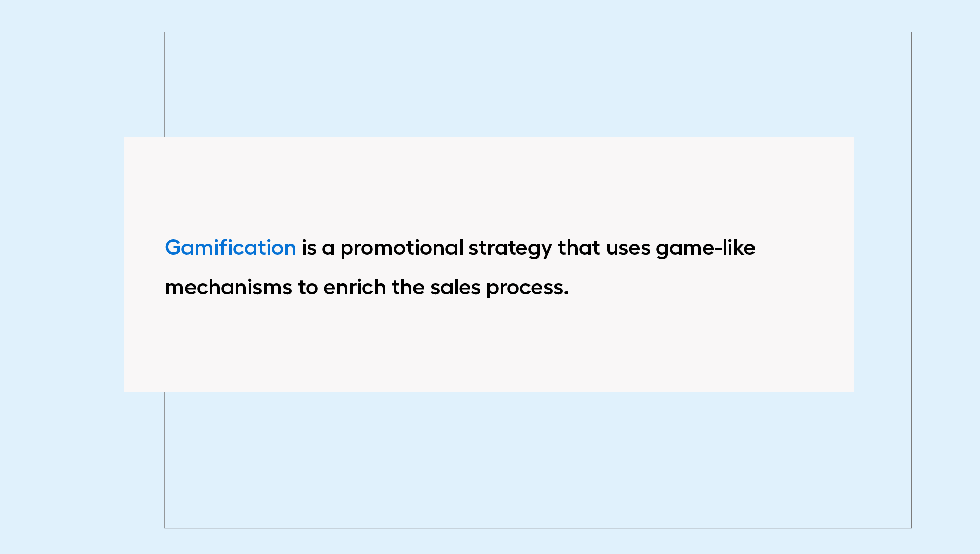Click the light blue background outside the frame

point(76,76)
